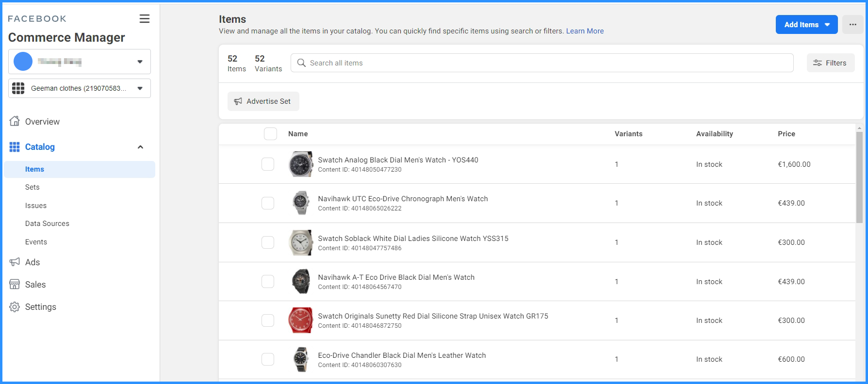Open Swatch Analog Black Dial Men's Watch item
Image resolution: width=868 pixels, height=384 pixels.
pos(398,160)
